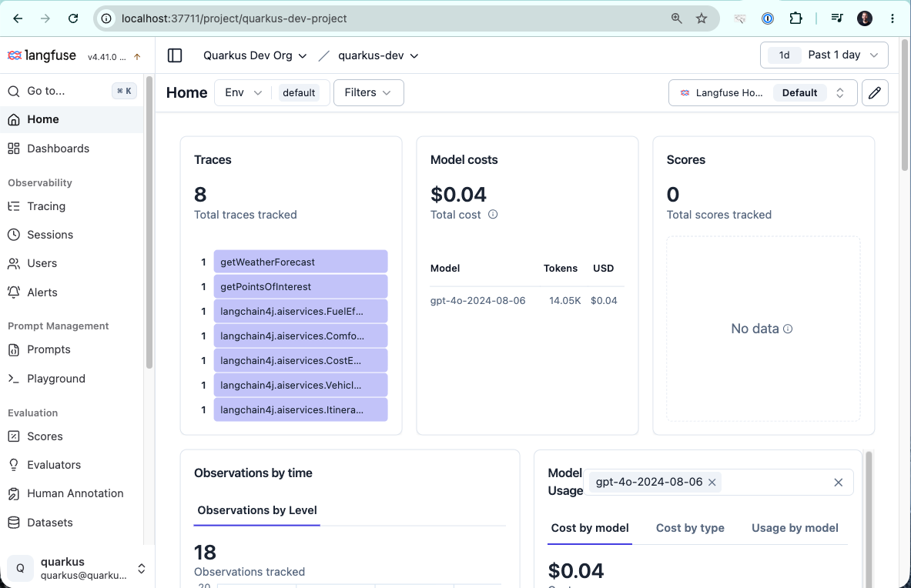911x588 pixels.
Task: Click the site info icon in address bar
Action: tap(106, 18)
